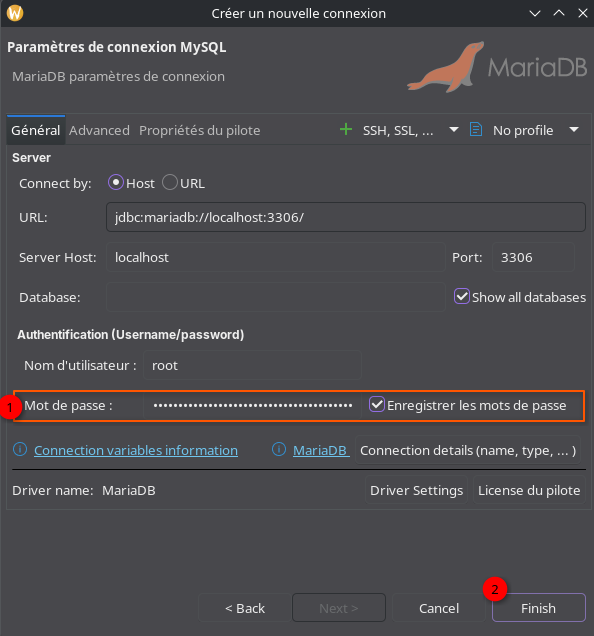Click the DBeaver app icon in title bar
Image resolution: width=594 pixels, height=636 pixels.
click(15, 13)
